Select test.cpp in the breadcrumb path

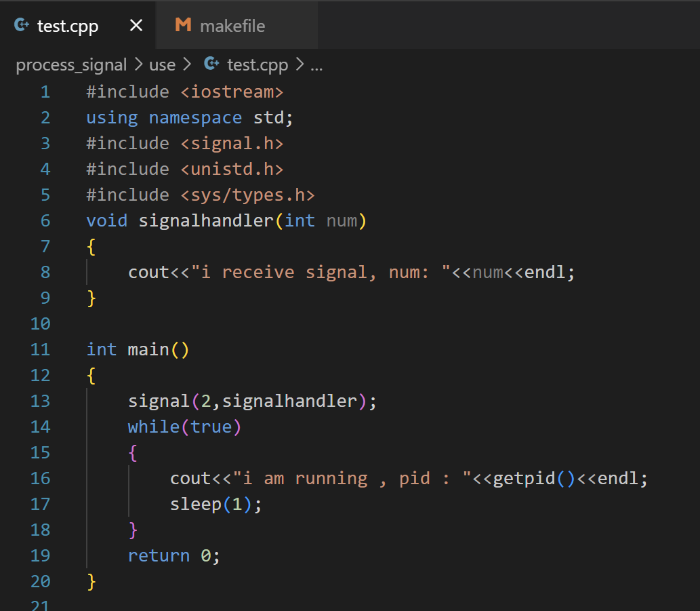point(257,65)
